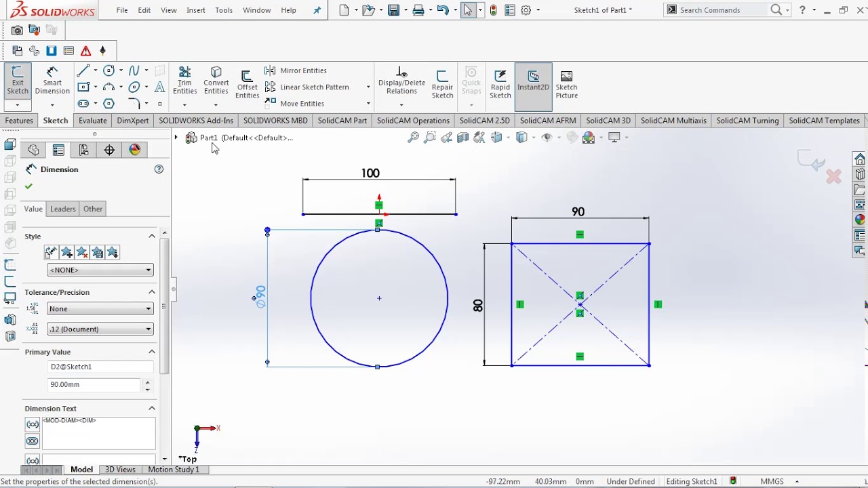
Task: Click the PropertyManager vertical scrollbar
Action: pos(164,307)
